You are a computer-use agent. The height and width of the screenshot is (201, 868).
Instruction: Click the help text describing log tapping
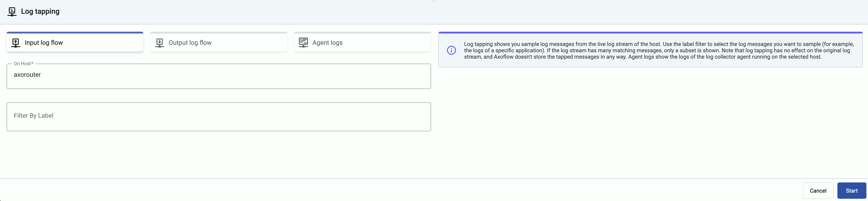(659, 50)
